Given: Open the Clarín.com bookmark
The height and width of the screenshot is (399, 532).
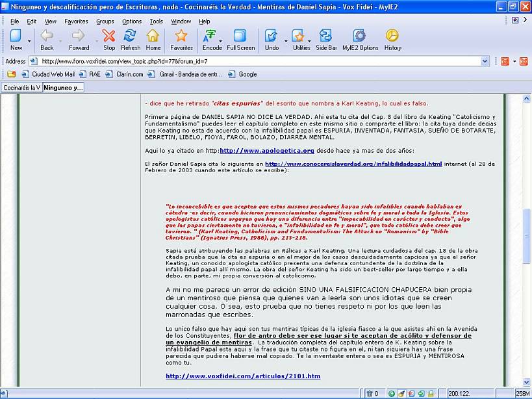Looking at the screenshot, I should pos(129,74).
